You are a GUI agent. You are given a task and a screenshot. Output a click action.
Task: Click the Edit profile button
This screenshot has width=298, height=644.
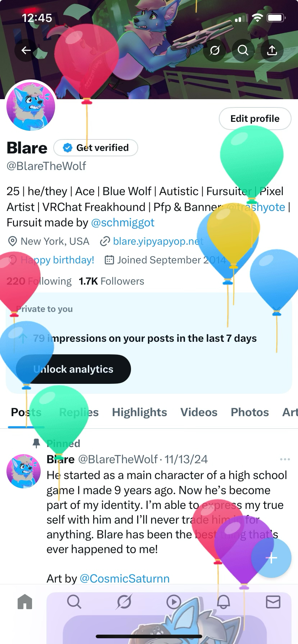(255, 119)
